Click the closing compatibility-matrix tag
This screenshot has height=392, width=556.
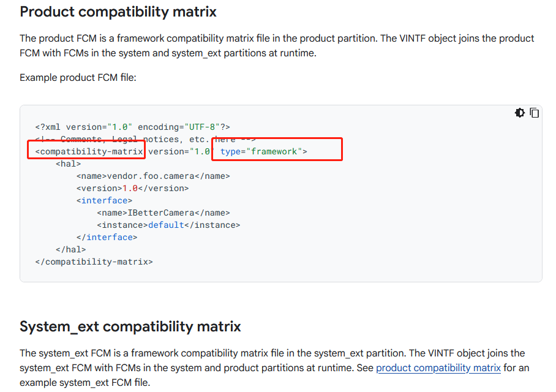(94, 262)
